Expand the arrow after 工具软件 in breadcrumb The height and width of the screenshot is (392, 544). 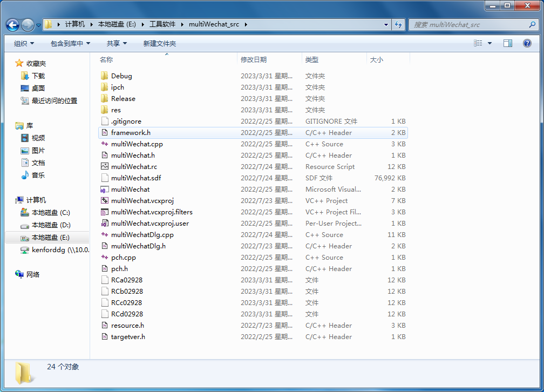point(182,24)
